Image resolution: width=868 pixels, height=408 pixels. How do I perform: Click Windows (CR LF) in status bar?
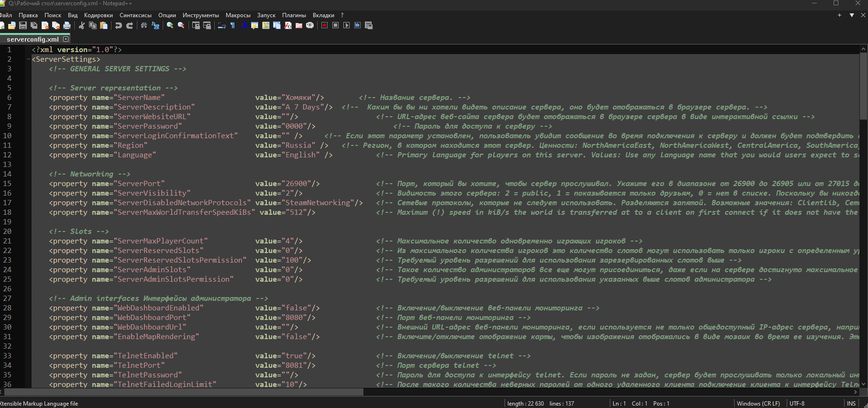758,404
